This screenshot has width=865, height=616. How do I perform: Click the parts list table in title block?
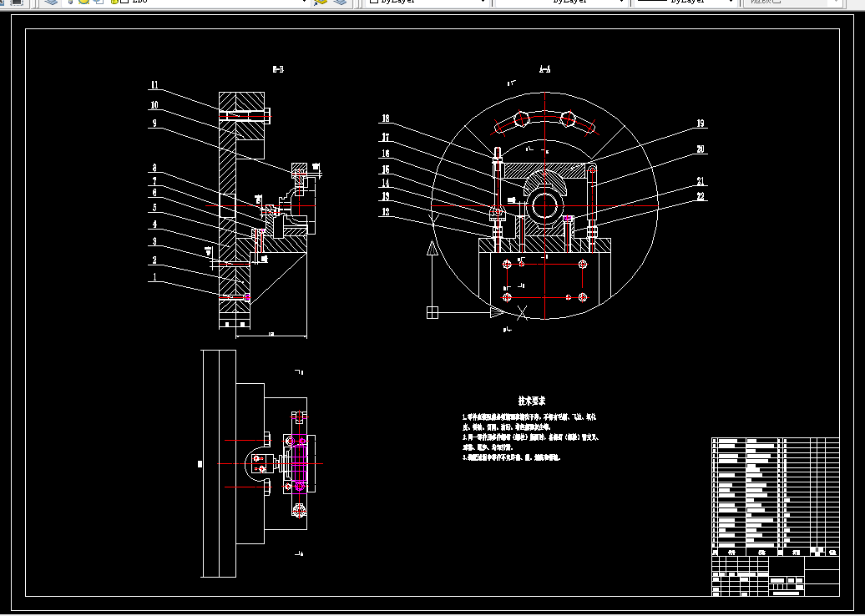pyautogui.click(x=776, y=497)
